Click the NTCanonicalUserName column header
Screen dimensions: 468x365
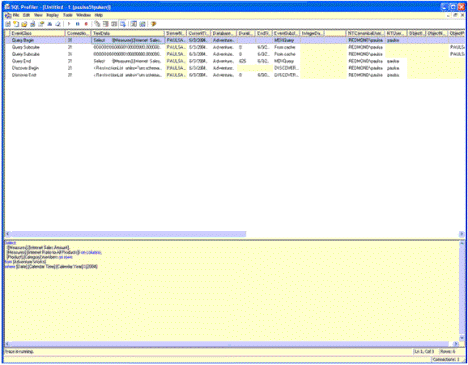366,33
